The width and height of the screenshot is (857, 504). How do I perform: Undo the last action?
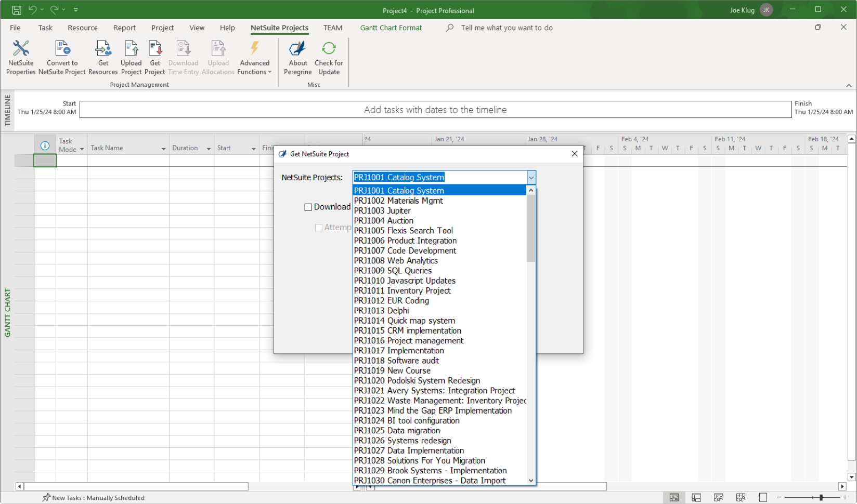(x=33, y=10)
